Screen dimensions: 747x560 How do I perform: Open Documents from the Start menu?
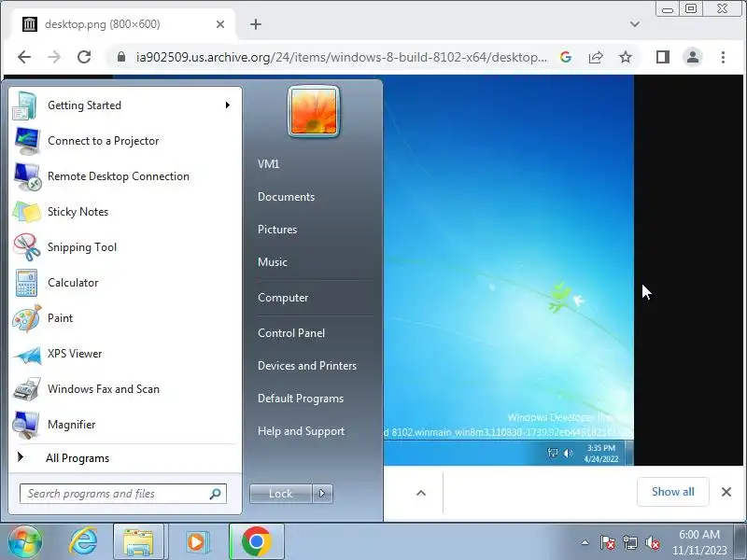point(287,197)
